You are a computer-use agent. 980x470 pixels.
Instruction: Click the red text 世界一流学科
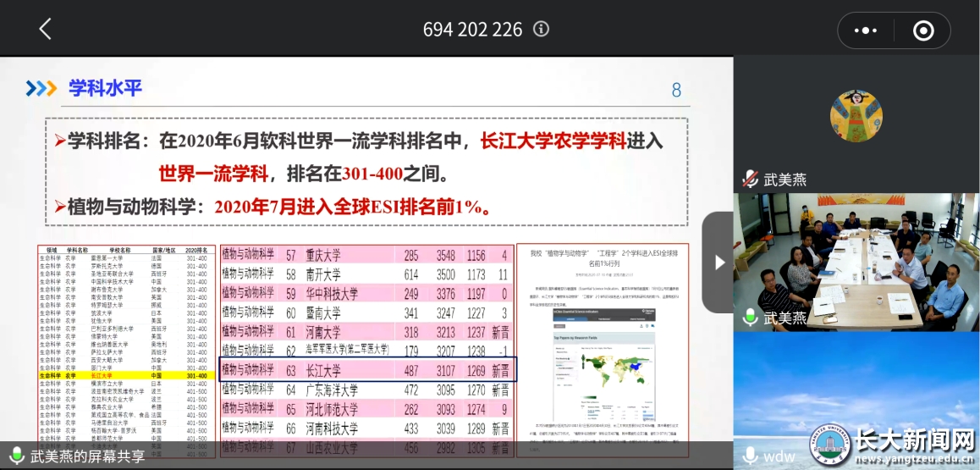213,173
